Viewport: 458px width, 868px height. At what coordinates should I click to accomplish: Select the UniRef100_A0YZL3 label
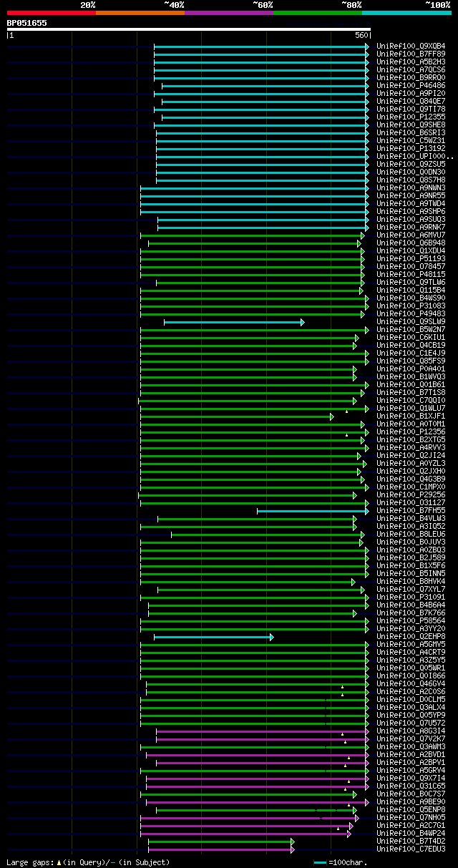[x=411, y=464]
